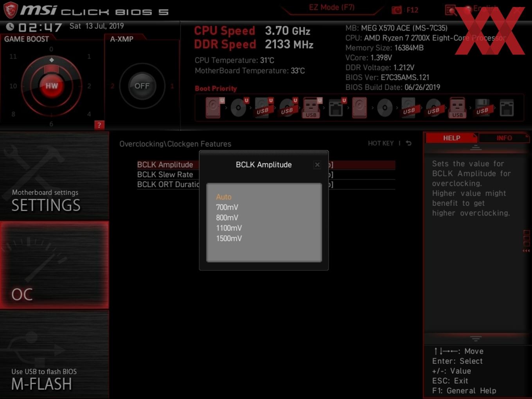532x399 pixels.
Task: Switch to EZ Mode (F7)
Action: pyautogui.click(x=332, y=7)
